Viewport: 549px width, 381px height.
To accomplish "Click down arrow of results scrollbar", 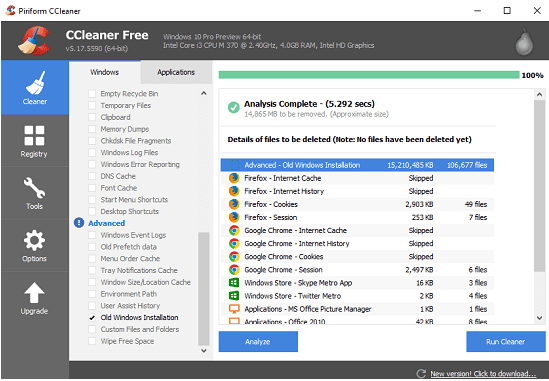I will 540,318.
